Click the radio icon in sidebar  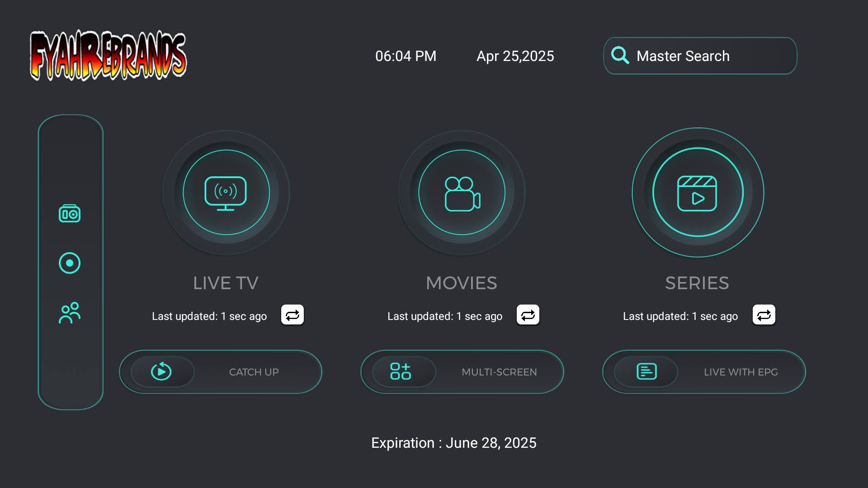[70, 214]
